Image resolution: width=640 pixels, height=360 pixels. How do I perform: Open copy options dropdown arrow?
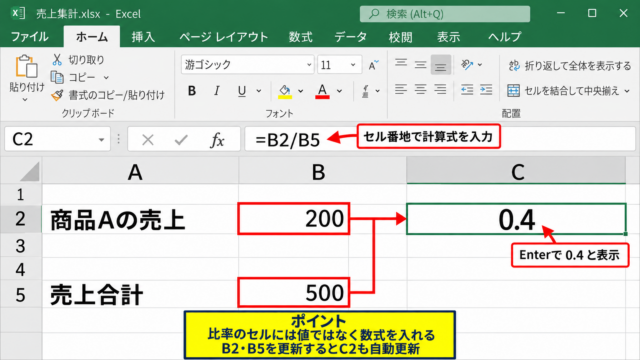[106, 77]
